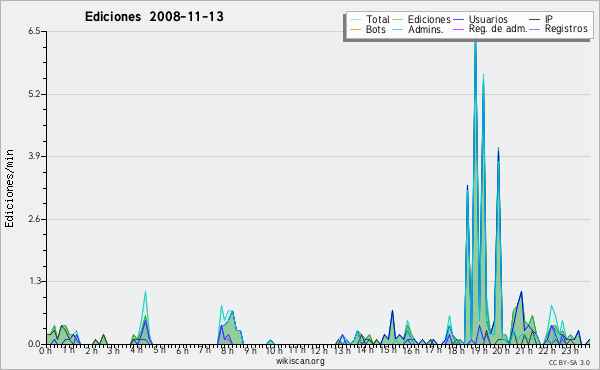This screenshot has height=370, width=600.
Task: Click the '13 h' x-axis label
Action: click(x=342, y=350)
